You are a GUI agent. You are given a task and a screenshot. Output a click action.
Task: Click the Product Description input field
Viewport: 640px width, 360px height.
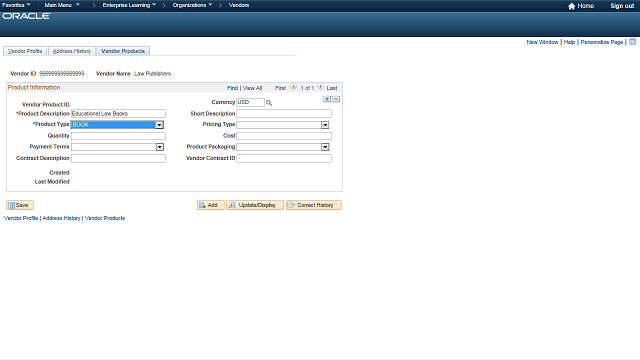coord(118,113)
